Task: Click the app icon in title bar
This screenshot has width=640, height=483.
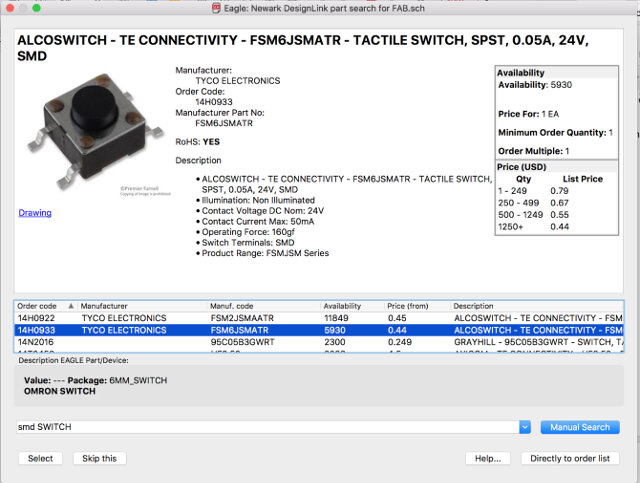Action: [216, 8]
